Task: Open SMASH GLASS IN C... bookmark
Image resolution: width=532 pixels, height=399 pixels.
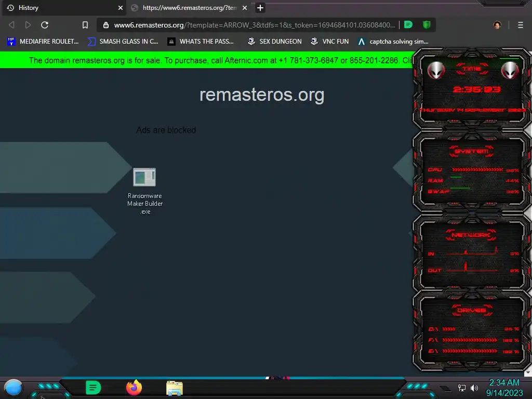Action: (x=123, y=42)
